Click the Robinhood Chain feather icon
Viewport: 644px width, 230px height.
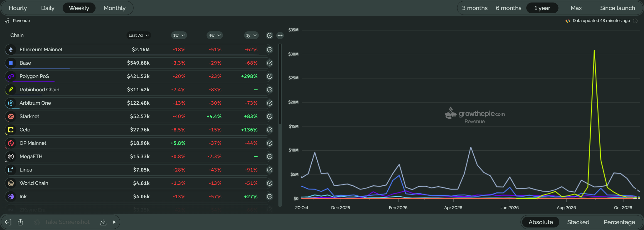[11, 90]
